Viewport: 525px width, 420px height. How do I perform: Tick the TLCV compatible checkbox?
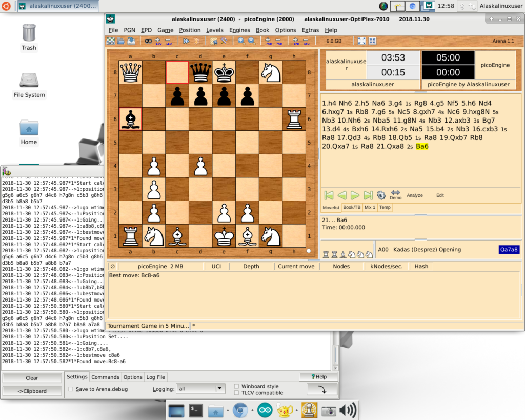pos(236,393)
